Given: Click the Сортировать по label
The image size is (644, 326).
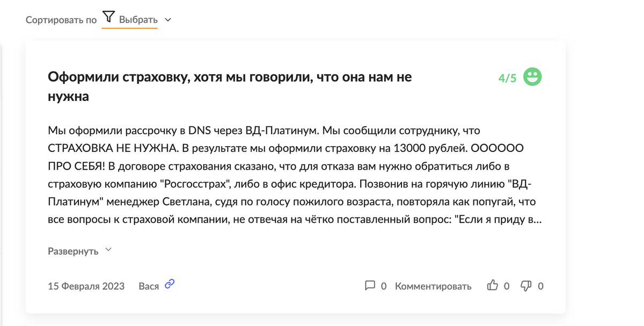Looking at the screenshot, I should 60,19.
